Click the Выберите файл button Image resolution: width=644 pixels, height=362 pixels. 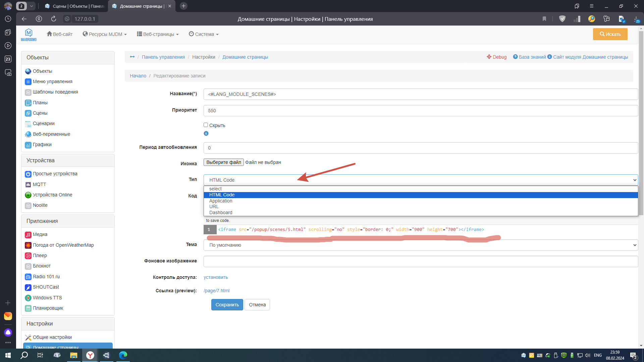(x=223, y=162)
